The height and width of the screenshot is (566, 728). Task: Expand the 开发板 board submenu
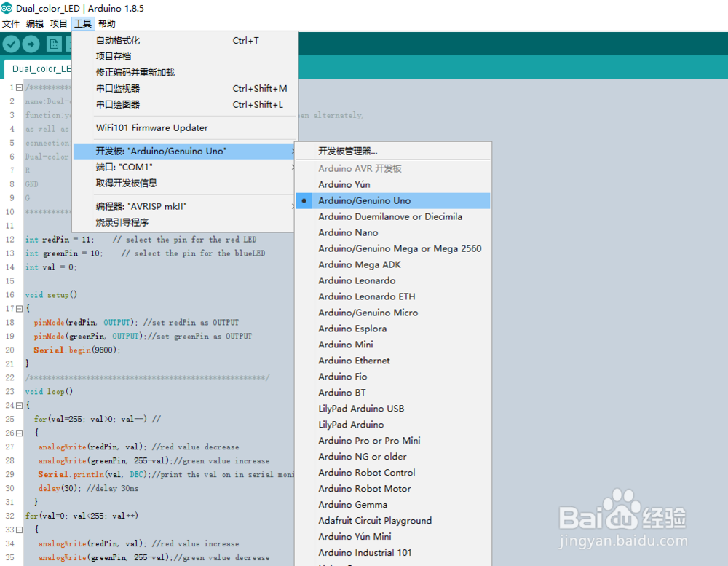(x=184, y=151)
